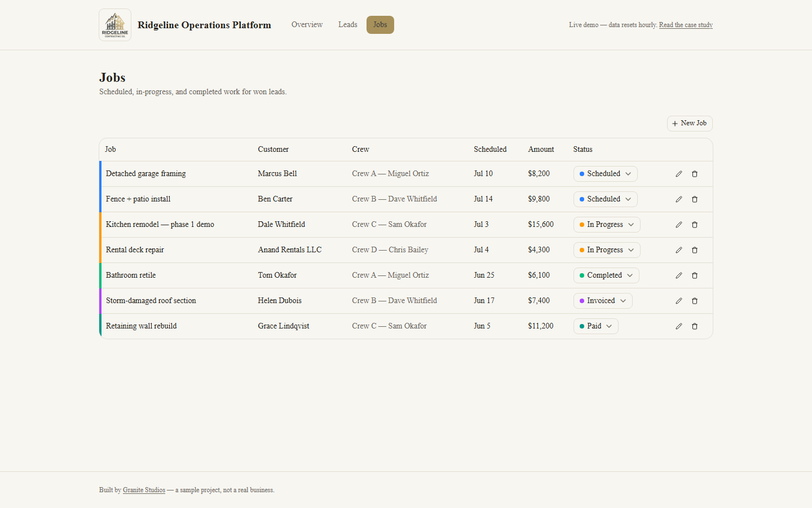Edit the Bathroom retile job
This screenshot has width=812, height=508.
[x=679, y=275]
